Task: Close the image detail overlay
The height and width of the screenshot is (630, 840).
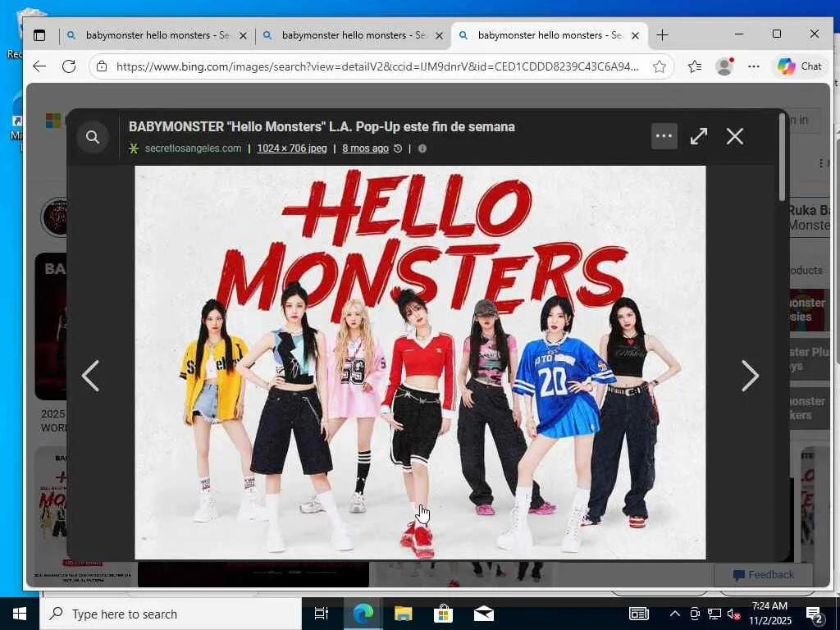Action: pos(735,136)
